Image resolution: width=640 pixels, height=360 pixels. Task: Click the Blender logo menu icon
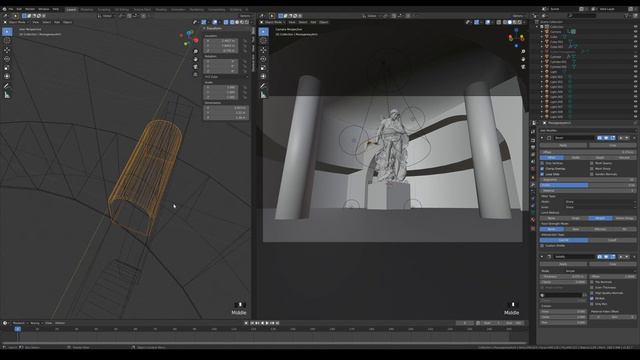[x=4, y=9]
